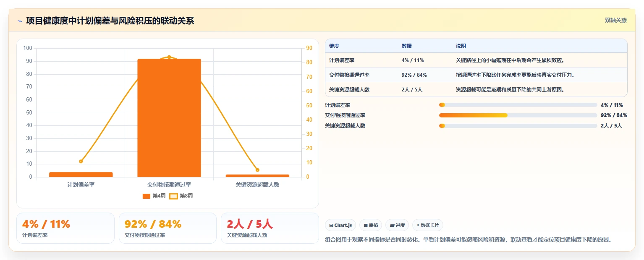Click the panel title 项目健康度中计划偏差与风险积压的联动关系

pos(110,21)
